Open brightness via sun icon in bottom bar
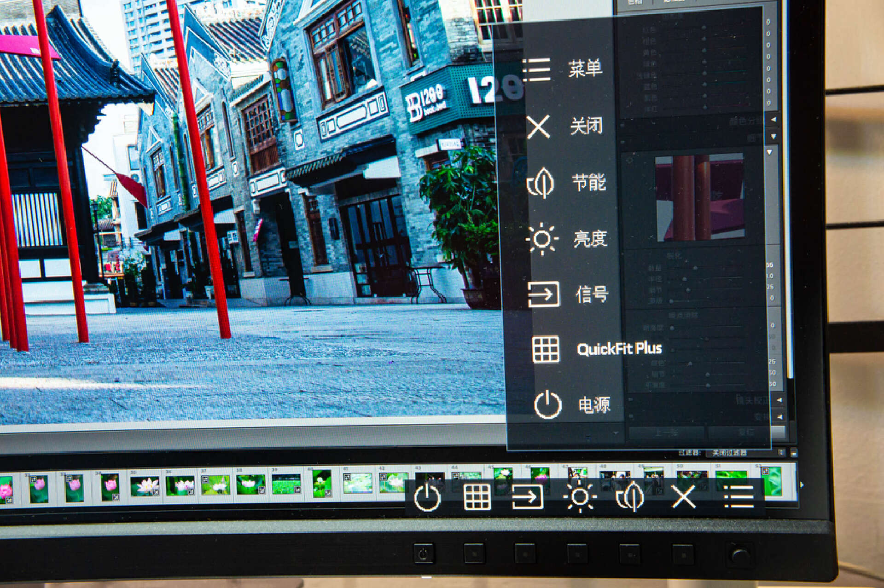Screen dimensions: 884x588 point(580,497)
